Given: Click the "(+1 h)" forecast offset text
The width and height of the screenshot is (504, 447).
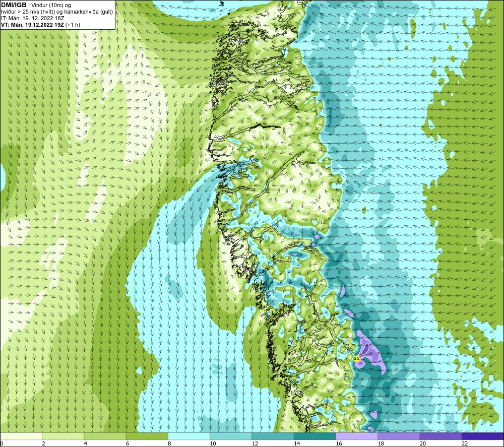Looking at the screenshot, I should point(73,25).
